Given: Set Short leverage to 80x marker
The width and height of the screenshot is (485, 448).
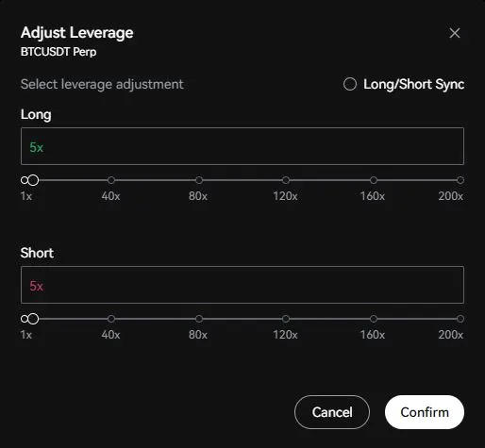Looking at the screenshot, I should (199, 319).
